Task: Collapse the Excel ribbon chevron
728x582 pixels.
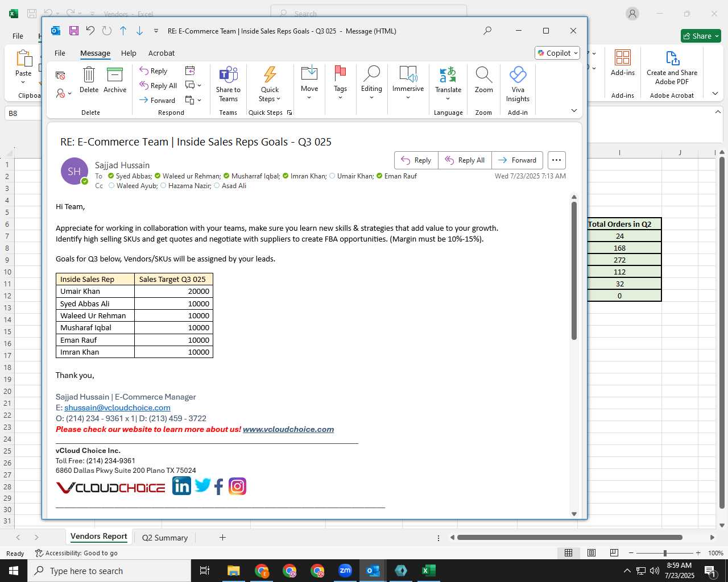Action: click(715, 93)
